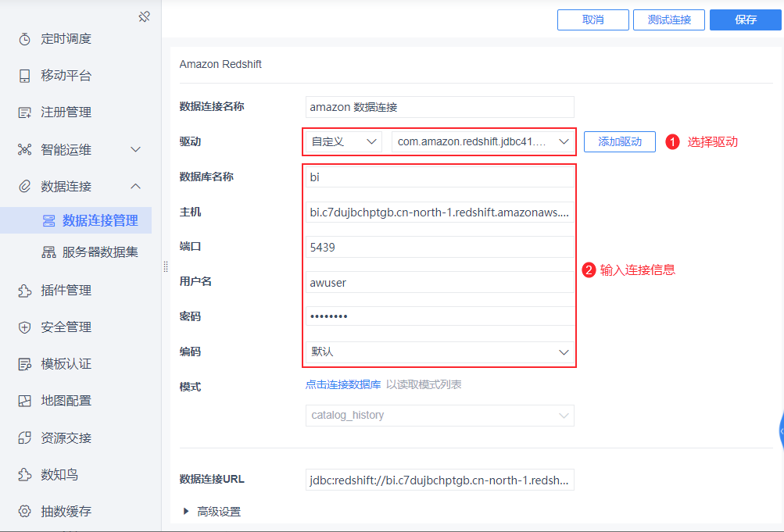Open 数知鸟 menu item
Image resolution: width=784 pixels, height=532 pixels.
click(x=59, y=474)
